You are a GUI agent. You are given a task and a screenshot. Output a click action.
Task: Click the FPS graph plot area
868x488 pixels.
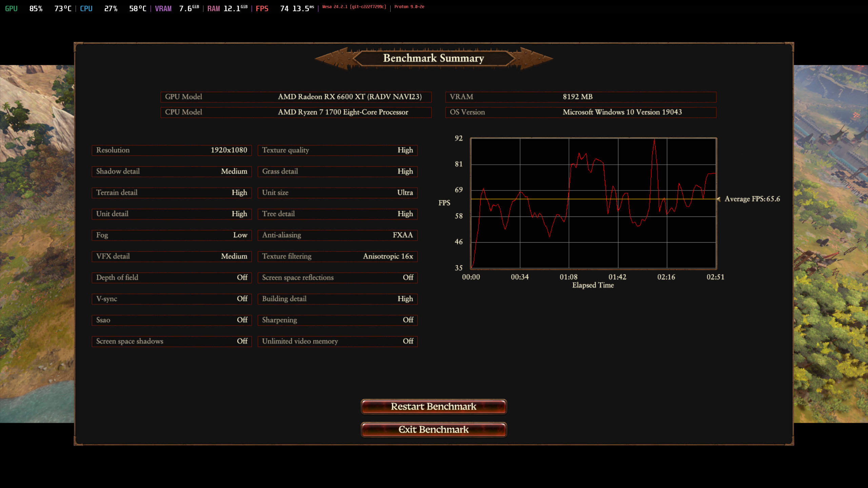pyautogui.click(x=593, y=203)
